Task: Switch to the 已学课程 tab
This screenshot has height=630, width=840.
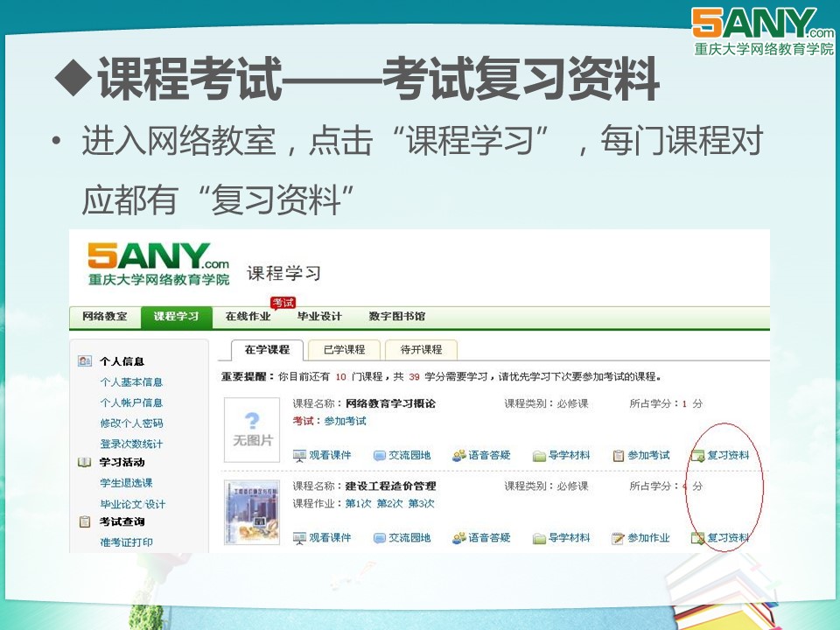Action: coord(344,349)
